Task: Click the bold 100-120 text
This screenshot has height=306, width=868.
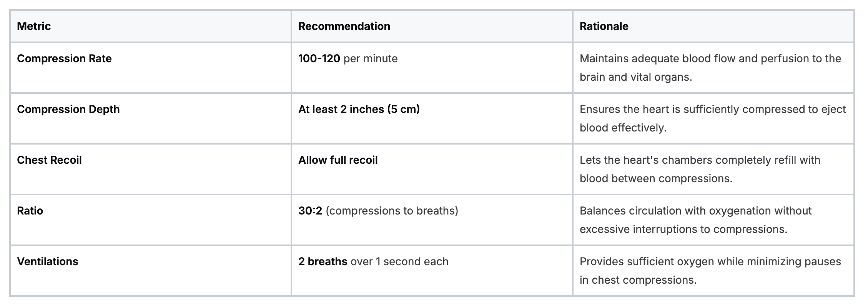Action: [319, 58]
